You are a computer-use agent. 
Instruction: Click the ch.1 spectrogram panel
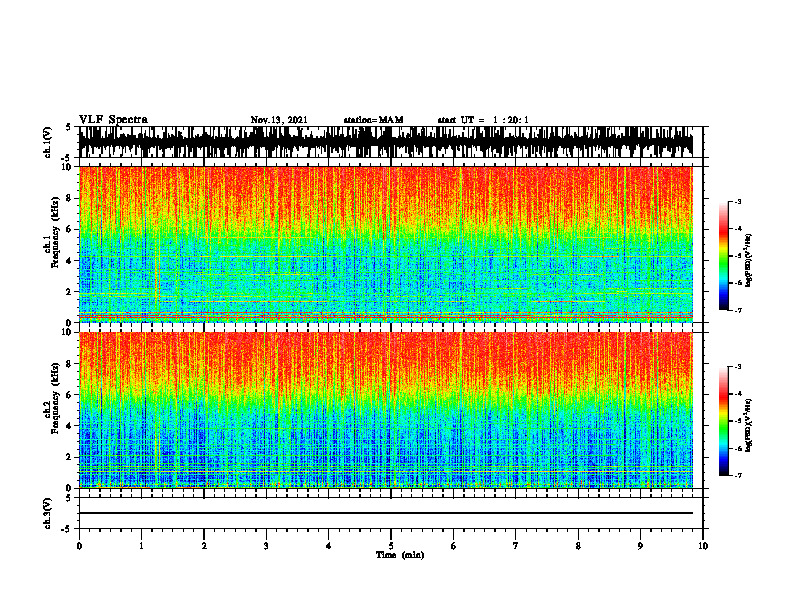click(x=386, y=244)
